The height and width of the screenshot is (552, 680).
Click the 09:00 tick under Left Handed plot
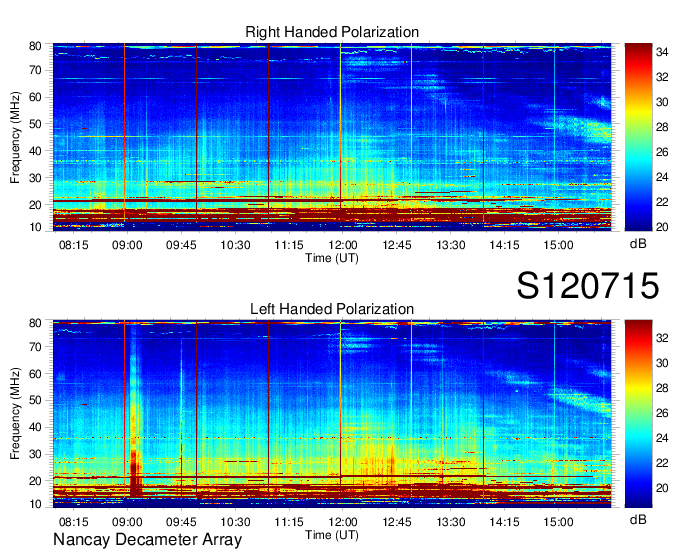coord(127,522)
